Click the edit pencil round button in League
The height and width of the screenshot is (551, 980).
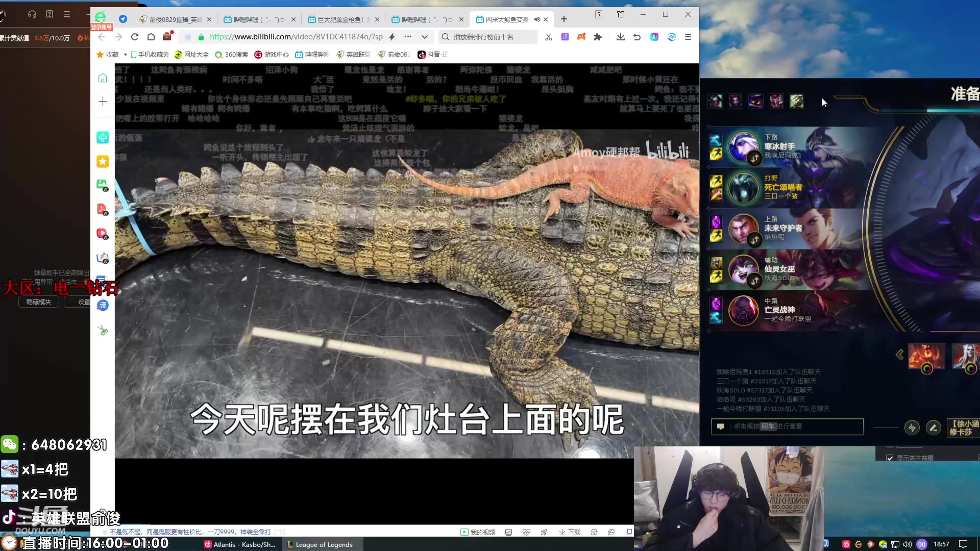(934, 428)
